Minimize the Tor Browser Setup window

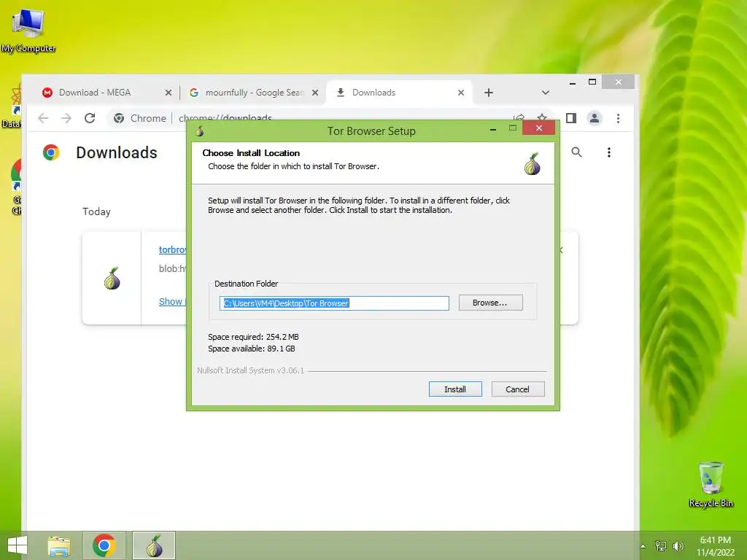(493, 128)
